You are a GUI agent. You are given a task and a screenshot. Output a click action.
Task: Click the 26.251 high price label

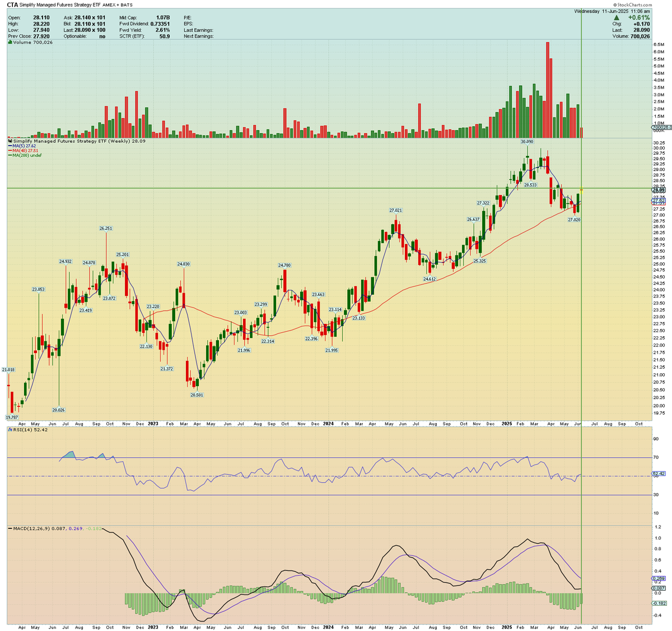(x=106, y=229)
